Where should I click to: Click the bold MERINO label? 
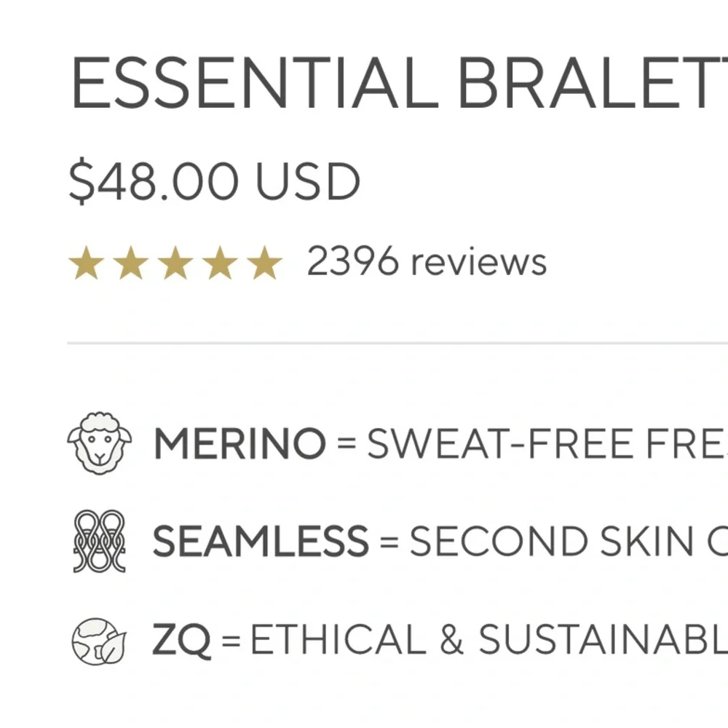click(239, 443)
